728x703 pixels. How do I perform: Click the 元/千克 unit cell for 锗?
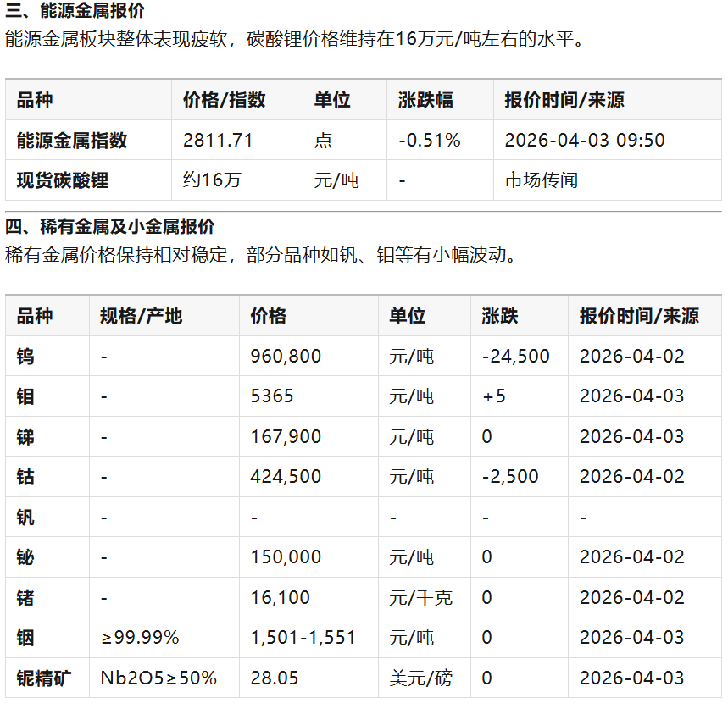click(x=420, y=598)
